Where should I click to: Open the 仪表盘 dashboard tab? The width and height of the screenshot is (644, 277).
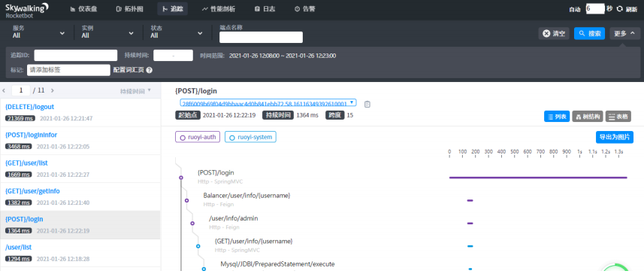[x=83, y=8]
